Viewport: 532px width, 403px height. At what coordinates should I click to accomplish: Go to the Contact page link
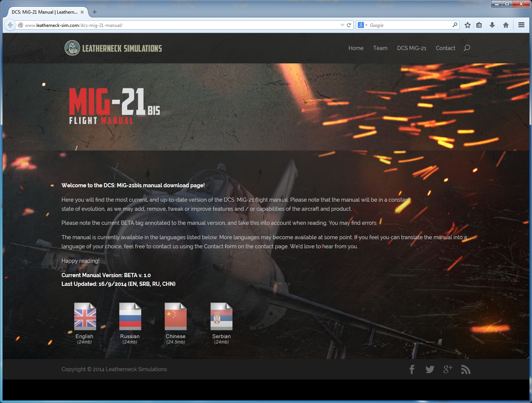(445, 48)
